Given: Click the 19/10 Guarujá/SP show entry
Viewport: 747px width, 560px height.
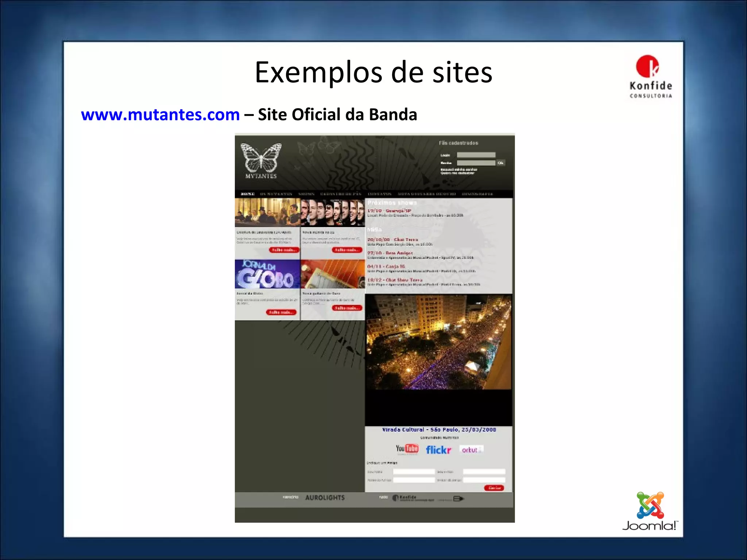Looking at the screenshot, I should tap(389, 211).
